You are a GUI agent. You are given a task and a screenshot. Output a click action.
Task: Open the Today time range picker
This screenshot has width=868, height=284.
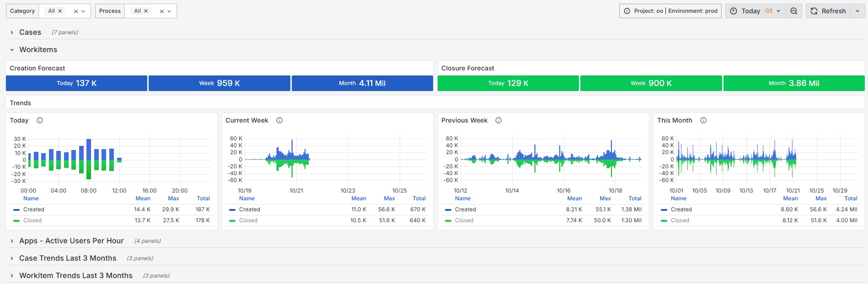[x=755, y=11]
